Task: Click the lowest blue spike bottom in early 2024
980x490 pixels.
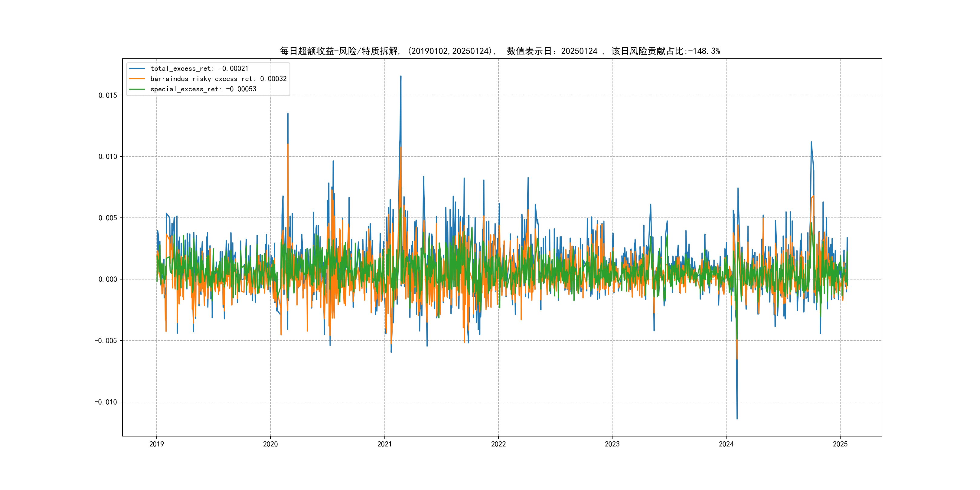Action: 737,419
